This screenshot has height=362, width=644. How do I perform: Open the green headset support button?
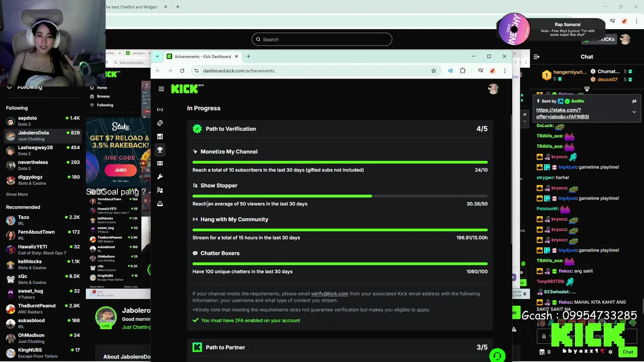coord(497,355)
